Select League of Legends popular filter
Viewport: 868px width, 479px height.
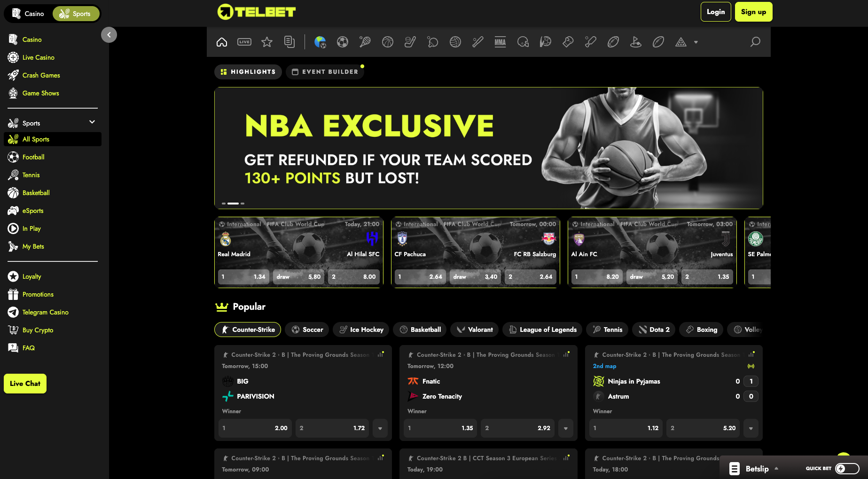tap(542, 330)
